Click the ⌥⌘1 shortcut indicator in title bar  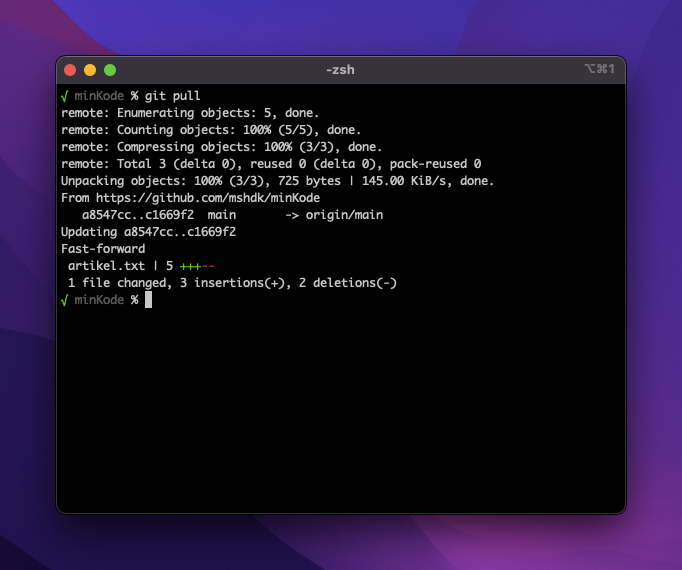[x=599, y=69]
